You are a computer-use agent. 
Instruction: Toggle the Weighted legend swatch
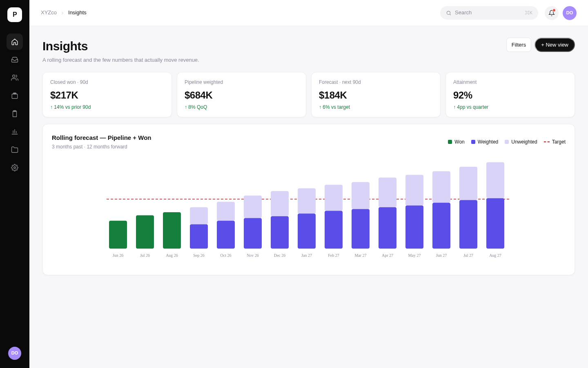pyautogui.click(x=473, y=142)
